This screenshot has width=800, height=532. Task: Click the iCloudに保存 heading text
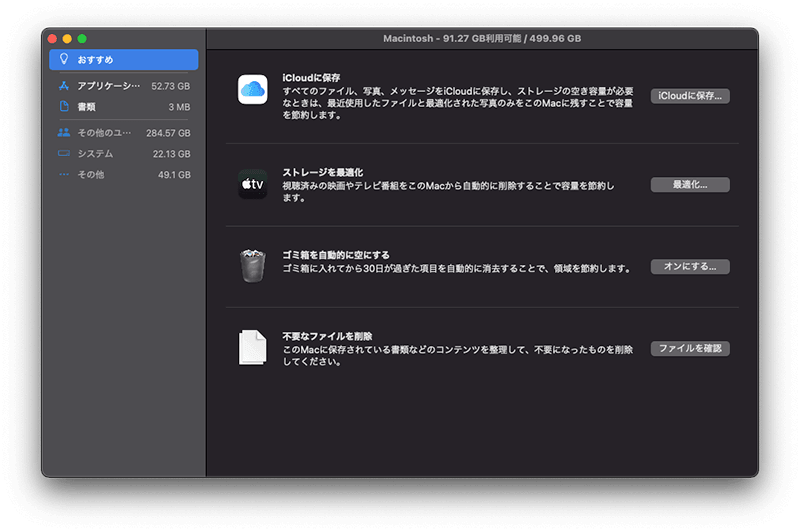pos(311,78)
